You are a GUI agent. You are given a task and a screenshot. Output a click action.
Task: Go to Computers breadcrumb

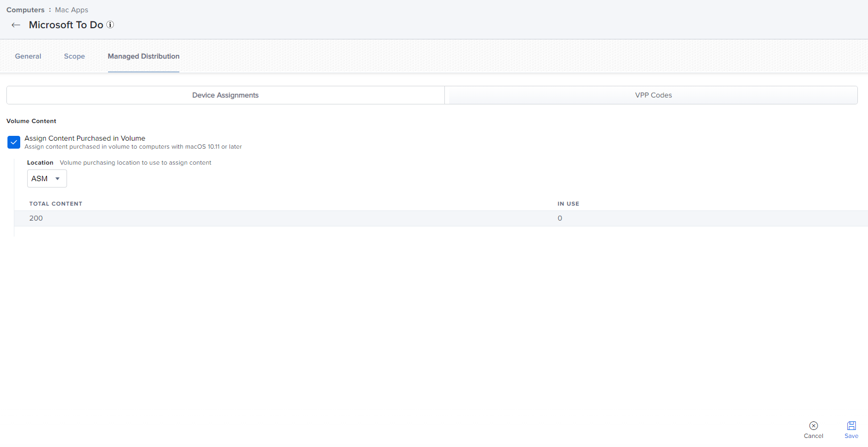point(26,10)
